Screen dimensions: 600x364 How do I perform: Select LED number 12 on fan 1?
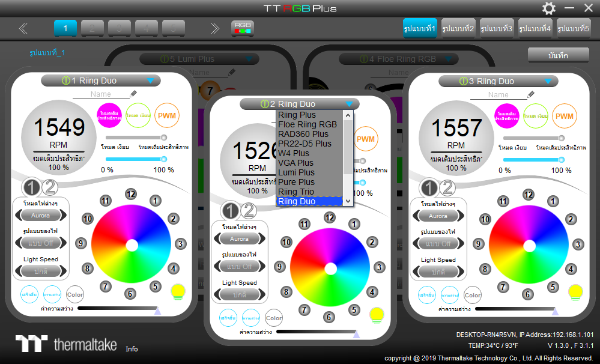click(x=130, y=193)
